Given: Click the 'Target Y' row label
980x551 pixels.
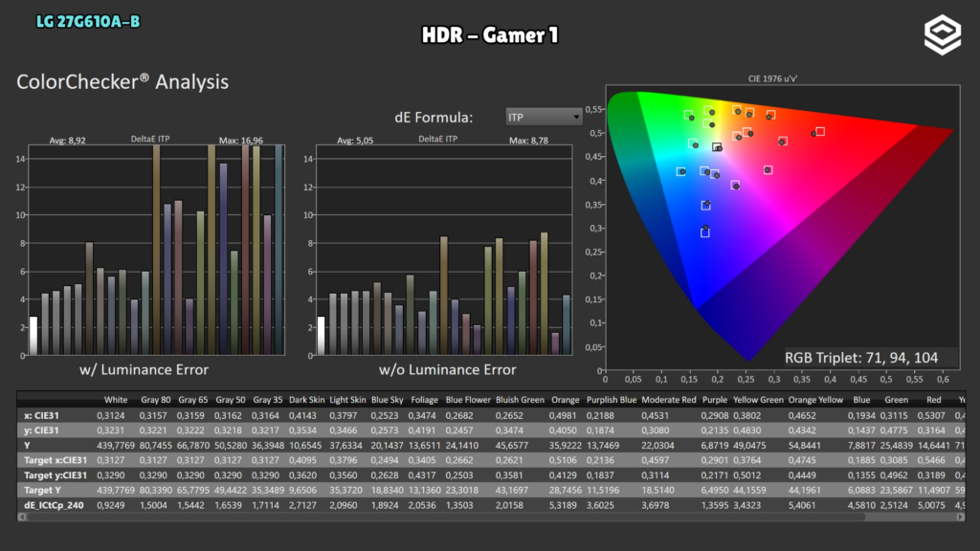Looking at the screenshot, I should pyautogui.click(x=42, y=491).
